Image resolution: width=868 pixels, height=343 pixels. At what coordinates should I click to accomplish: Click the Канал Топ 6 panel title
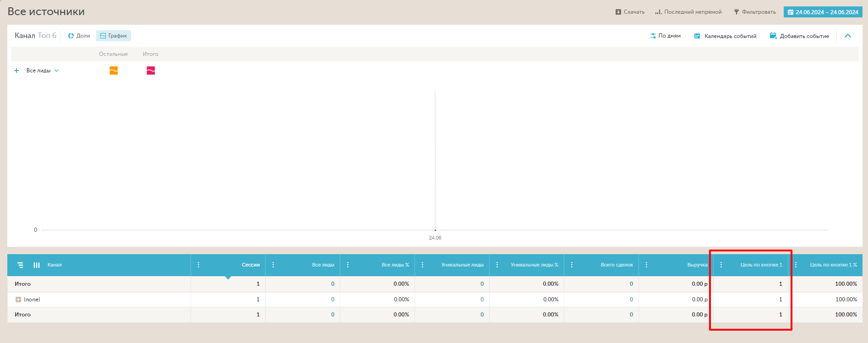(35, 36)
